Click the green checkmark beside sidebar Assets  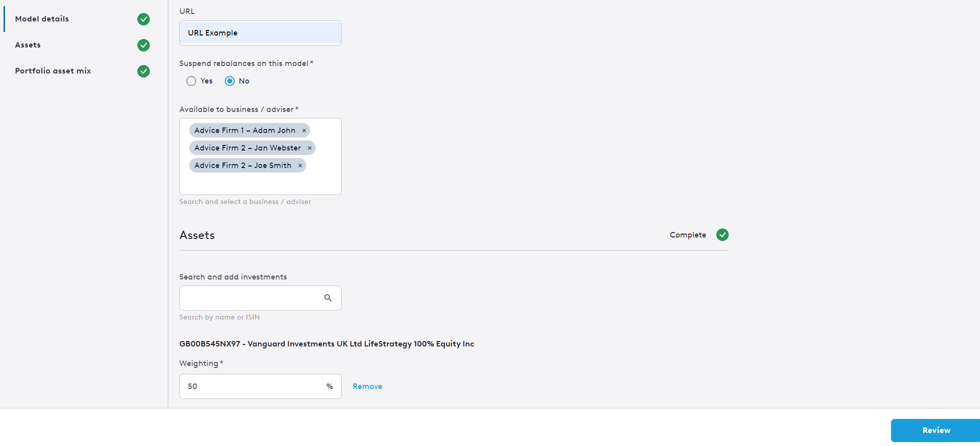pos(143,45)
